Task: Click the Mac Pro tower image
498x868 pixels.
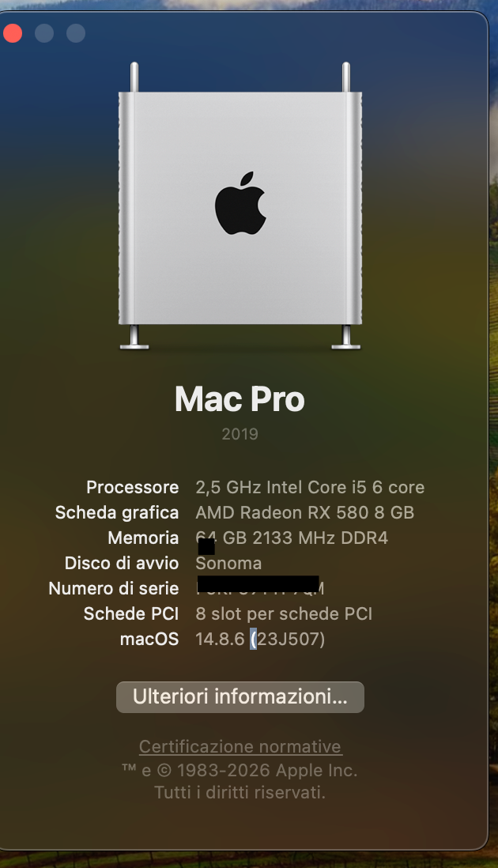Action: (x=240, y=206)
